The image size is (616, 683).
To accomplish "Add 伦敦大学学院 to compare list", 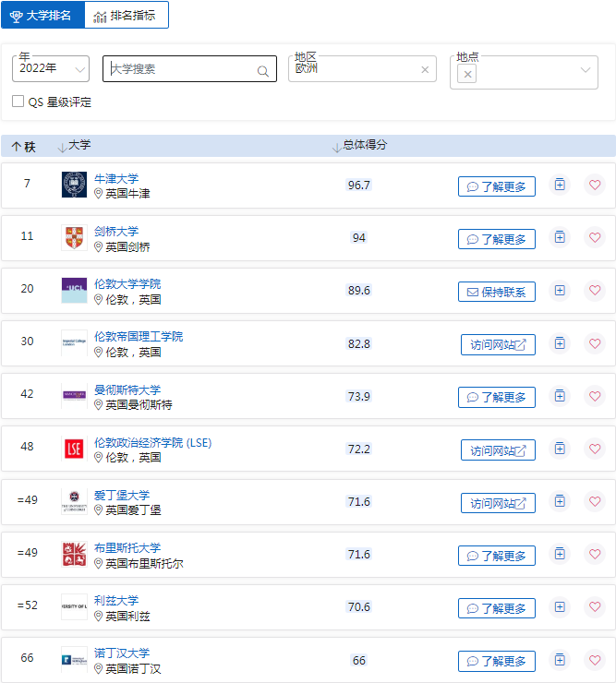I will (559, 291).
